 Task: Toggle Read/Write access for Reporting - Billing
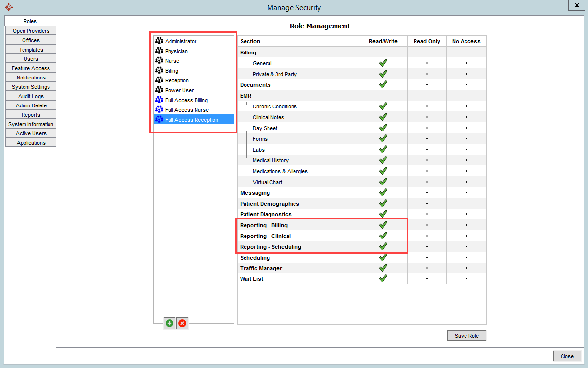click(383, 225)
